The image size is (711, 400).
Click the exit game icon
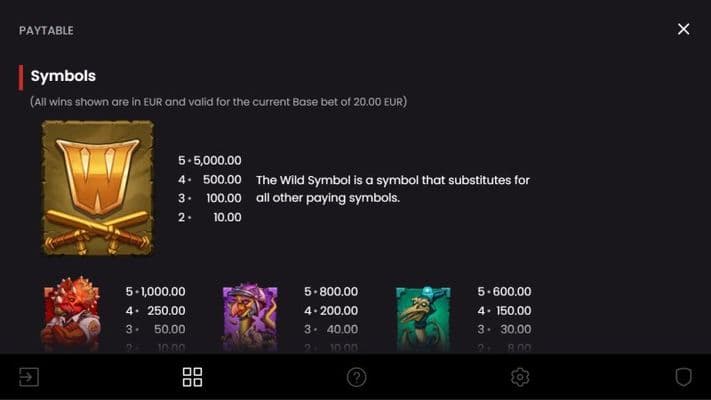pos(28,377)
